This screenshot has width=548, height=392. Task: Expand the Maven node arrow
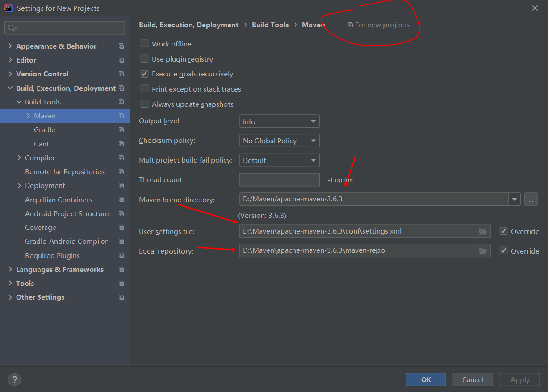point(28,116)
